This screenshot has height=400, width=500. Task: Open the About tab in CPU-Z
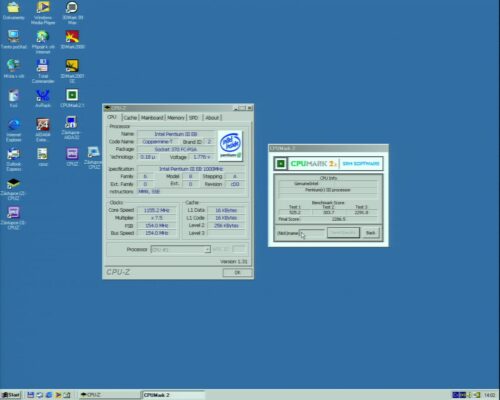(x=212, y=118)
